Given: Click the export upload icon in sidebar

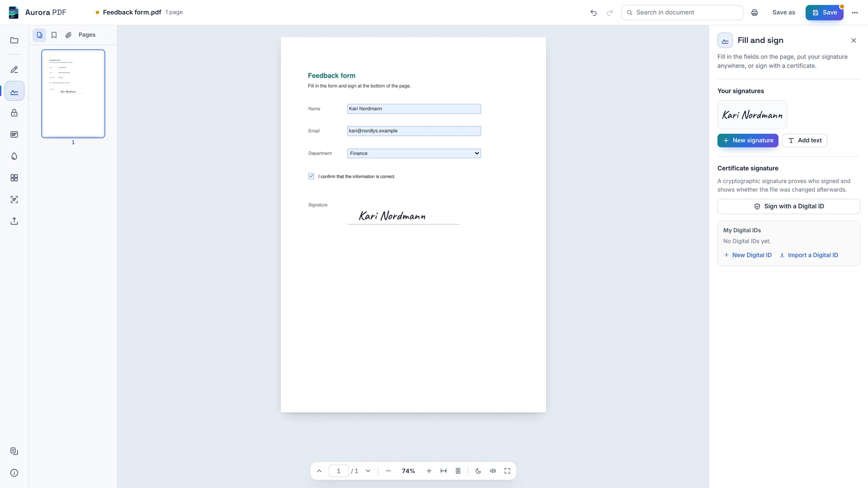Looking at the screenshot, I should point(14,221).
